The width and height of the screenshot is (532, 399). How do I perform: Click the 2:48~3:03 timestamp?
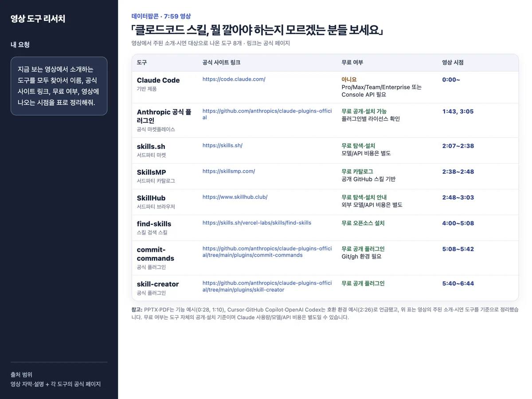tap(458, 197)
